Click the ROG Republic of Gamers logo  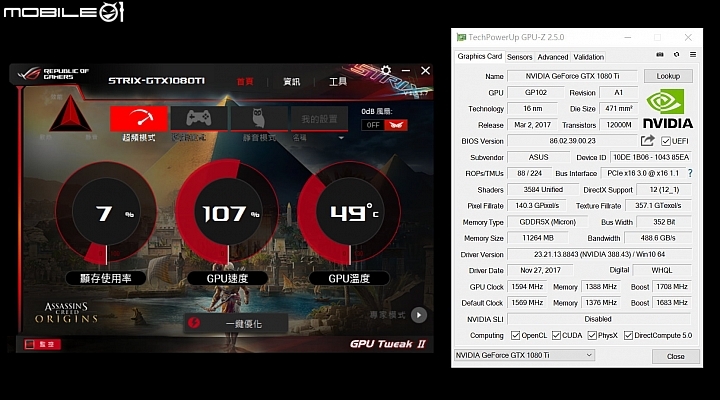(54, 74)
